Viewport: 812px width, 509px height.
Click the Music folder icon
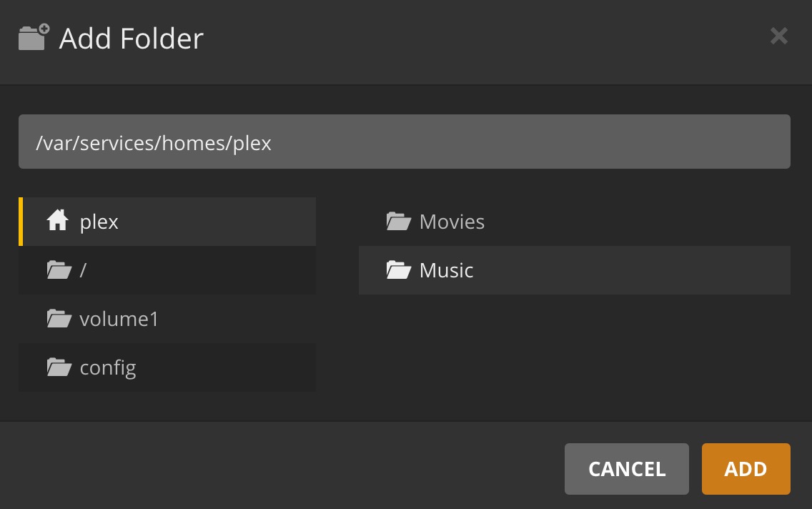coord(399,270)
